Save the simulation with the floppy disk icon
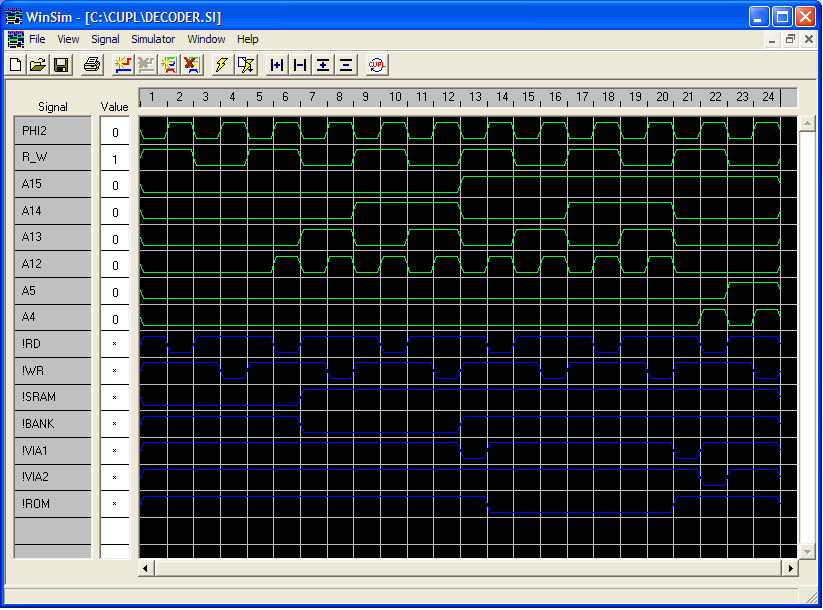The image size is (823, 610). point(61,65)
